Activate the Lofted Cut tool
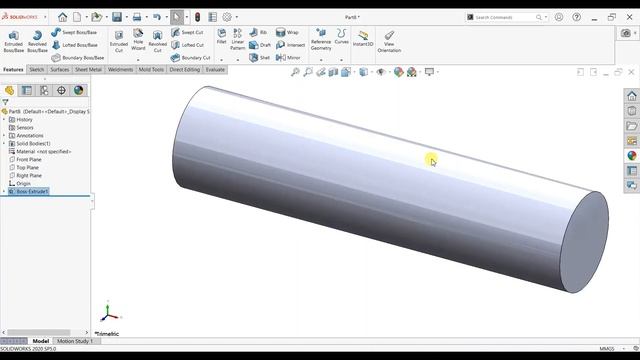 [188, 45]
